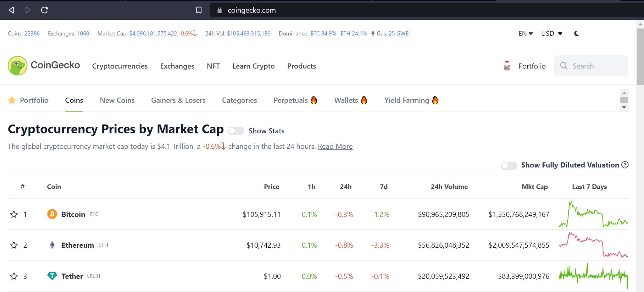This screenshot has height=292, width=644.
Task: Click the Read More link
Action: (x=335, y=146)
